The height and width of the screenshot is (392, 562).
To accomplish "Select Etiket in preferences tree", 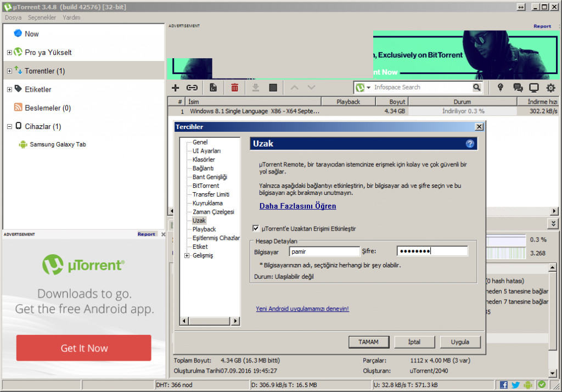I will [x=200, y=247].
